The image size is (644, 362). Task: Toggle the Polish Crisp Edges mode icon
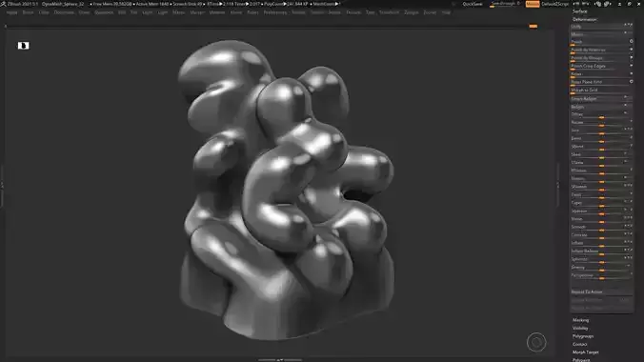pyautogui.click(x=632, y=66)
